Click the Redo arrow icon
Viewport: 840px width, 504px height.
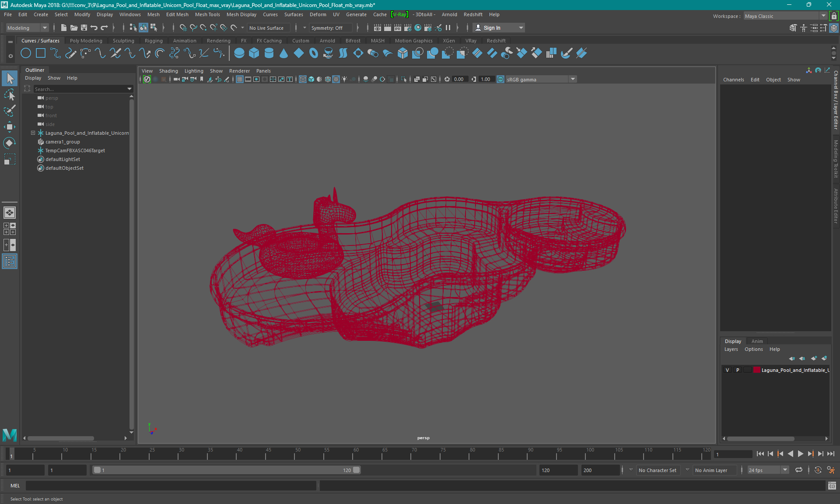coord(104,28)
